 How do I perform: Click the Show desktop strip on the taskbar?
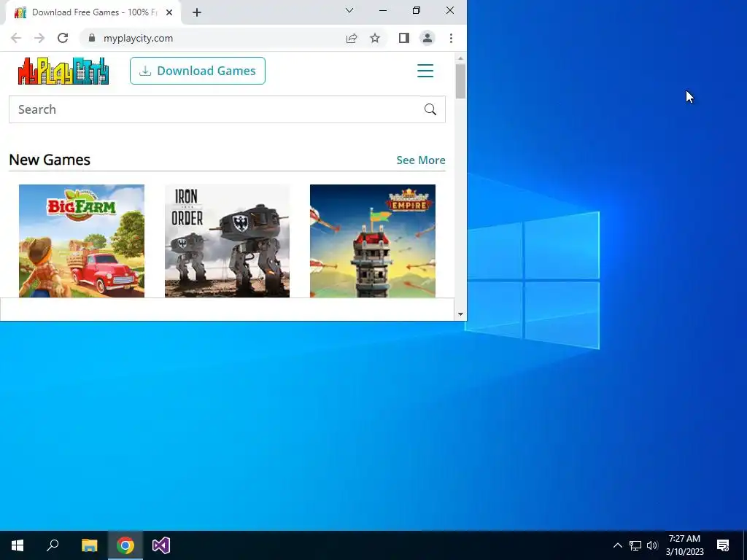pyautogui.click(x=745, y=545)
